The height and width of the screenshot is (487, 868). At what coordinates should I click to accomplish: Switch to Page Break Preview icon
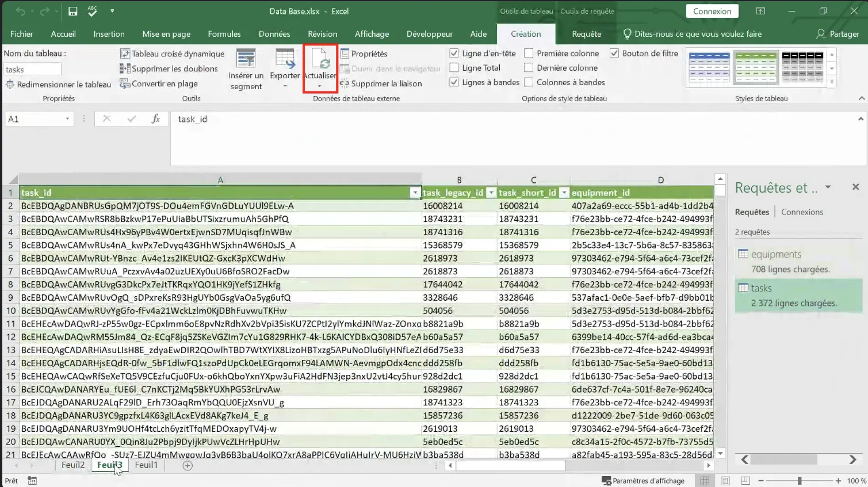click(x=745, y=481)
